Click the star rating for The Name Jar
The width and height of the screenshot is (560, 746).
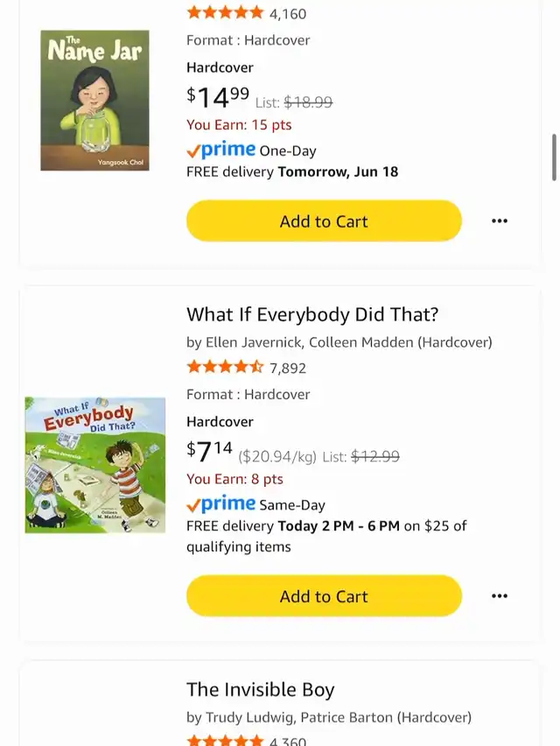tap(225, 12)
